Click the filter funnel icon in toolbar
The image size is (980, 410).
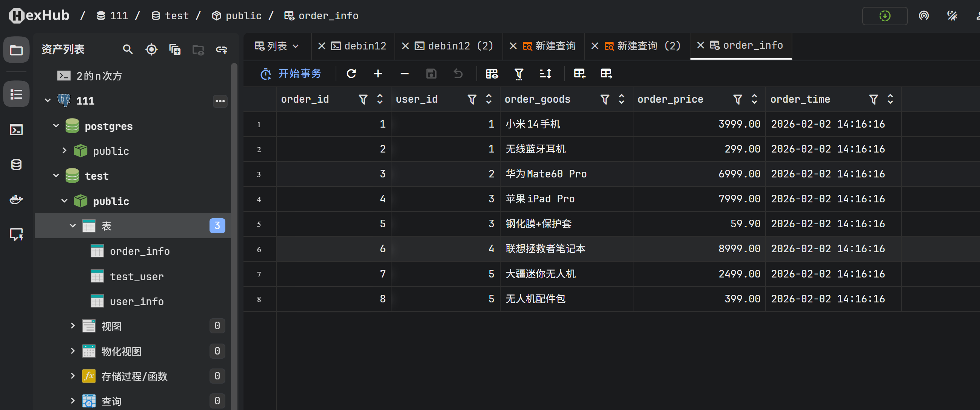click(x=519, y=73)
